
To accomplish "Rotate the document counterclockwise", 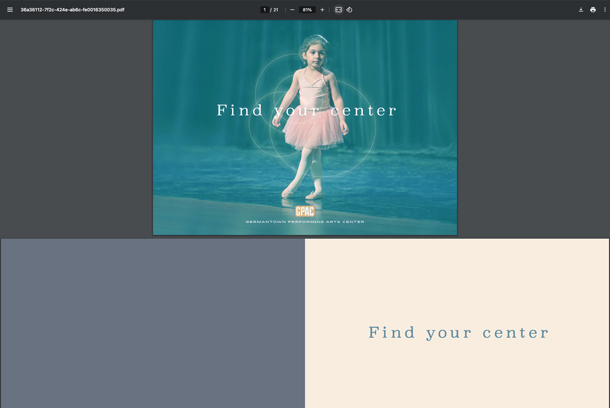I will click(x=349, y=10).
